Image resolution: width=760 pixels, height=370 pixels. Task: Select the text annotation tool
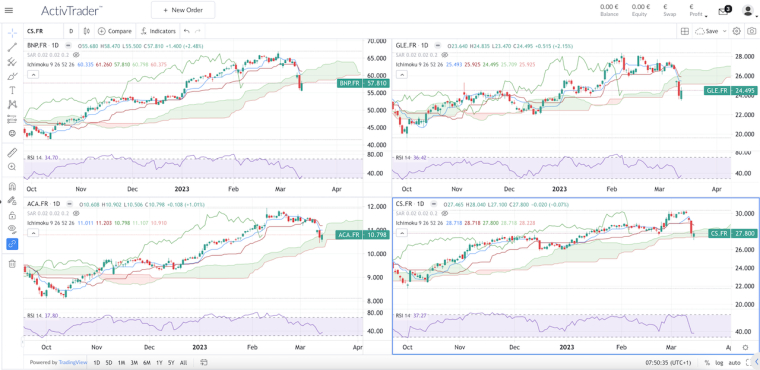point(12,90)
